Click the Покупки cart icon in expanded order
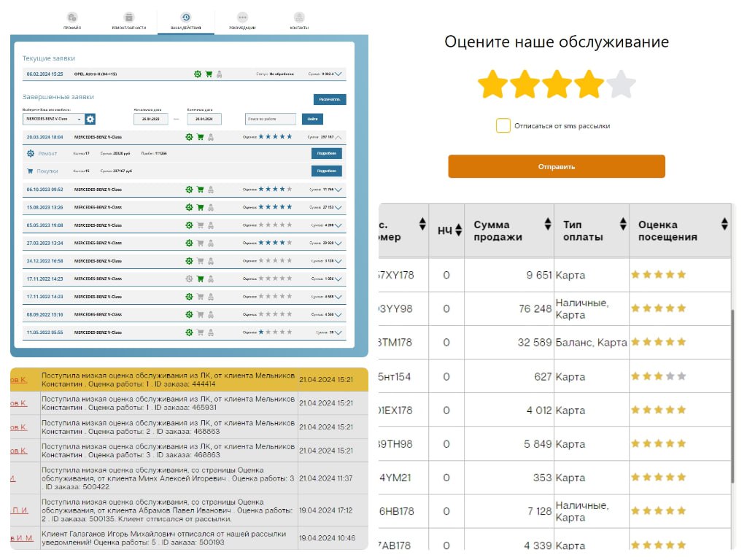747x560 pixels. point(31,171)
